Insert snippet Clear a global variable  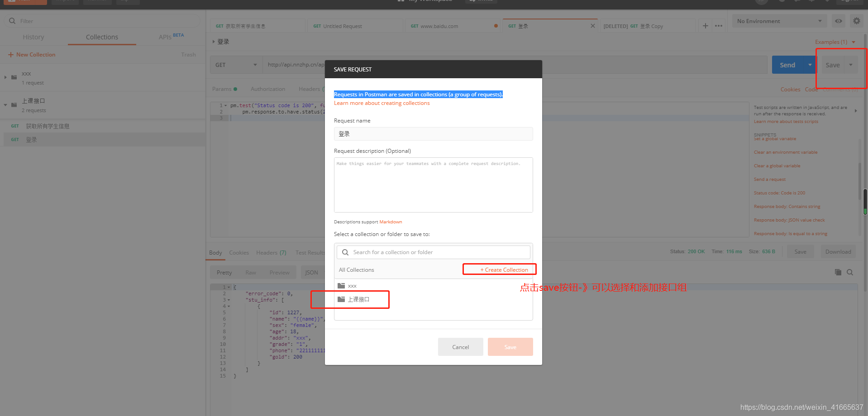(x=777, y=166)
